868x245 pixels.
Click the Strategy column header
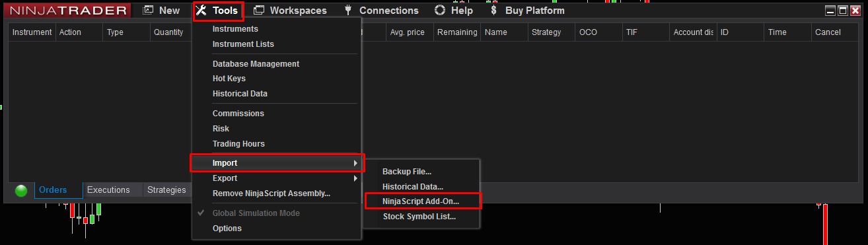pyautogui.click(x=552, y=32)
